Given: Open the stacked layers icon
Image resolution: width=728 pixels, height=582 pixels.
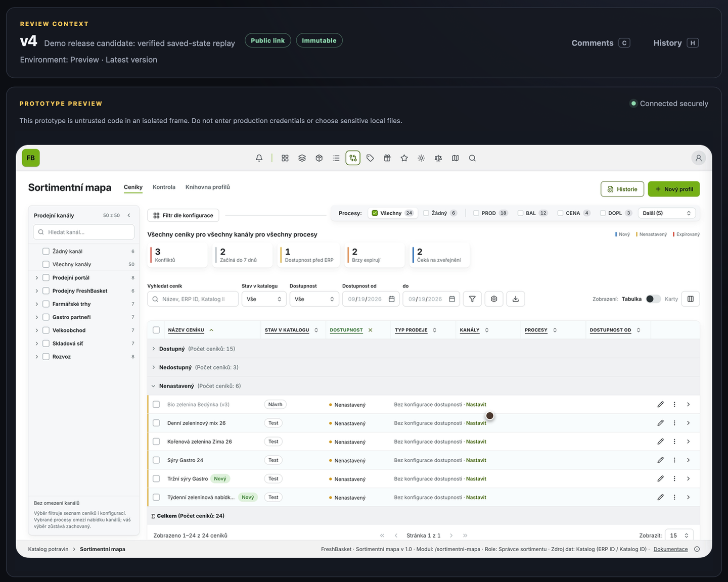Looking at the screenshot, I should point(302,158).
